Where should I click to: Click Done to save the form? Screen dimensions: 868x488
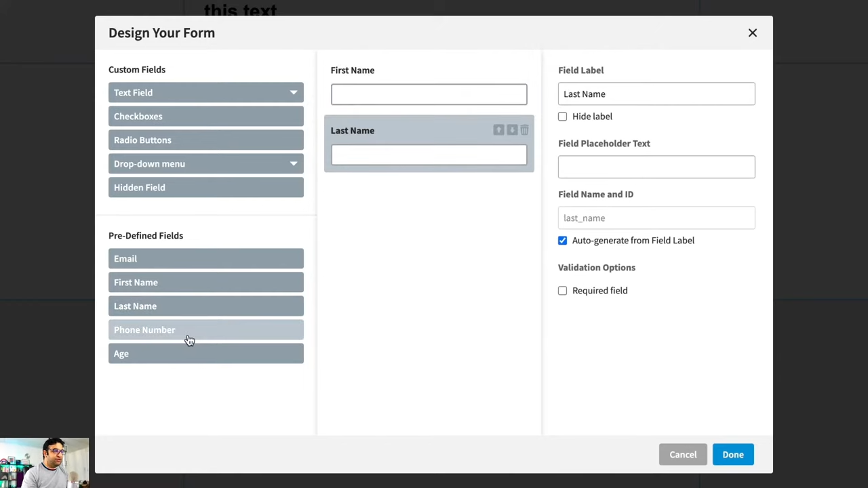click(x=732, y=455)
